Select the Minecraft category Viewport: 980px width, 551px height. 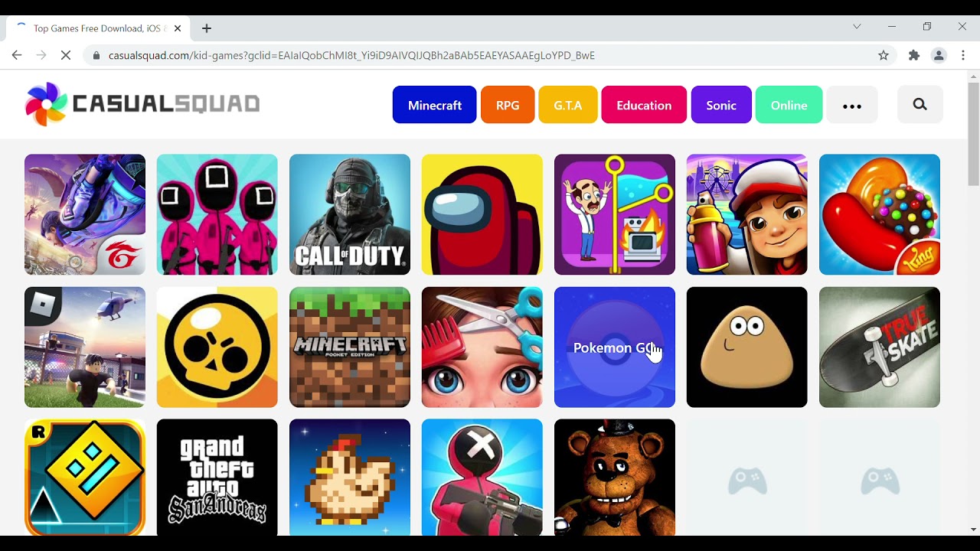[x=435, y=105]
